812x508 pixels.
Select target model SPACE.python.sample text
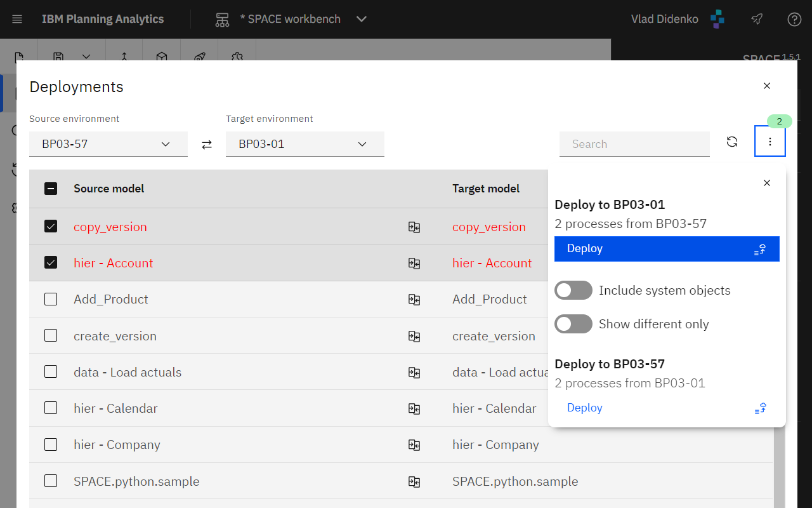pos(515,481)
